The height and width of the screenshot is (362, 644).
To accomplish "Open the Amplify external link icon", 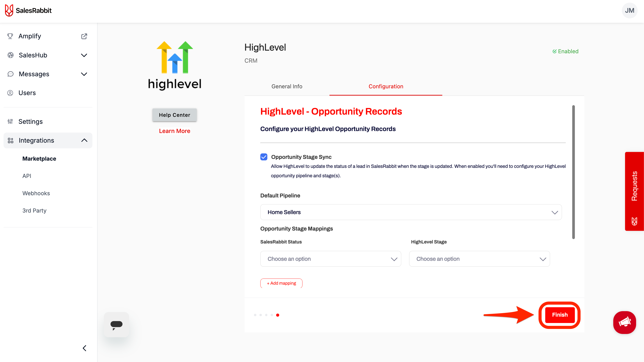I will pyautogui.click(x=84, y=36).
